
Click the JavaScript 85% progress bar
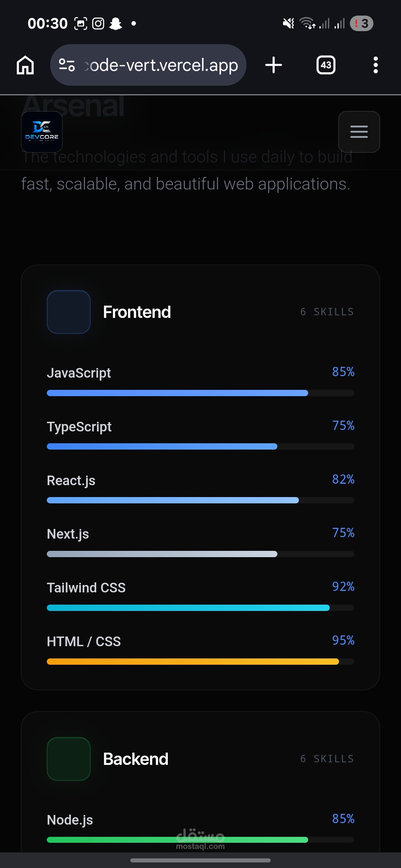[200, 393]
